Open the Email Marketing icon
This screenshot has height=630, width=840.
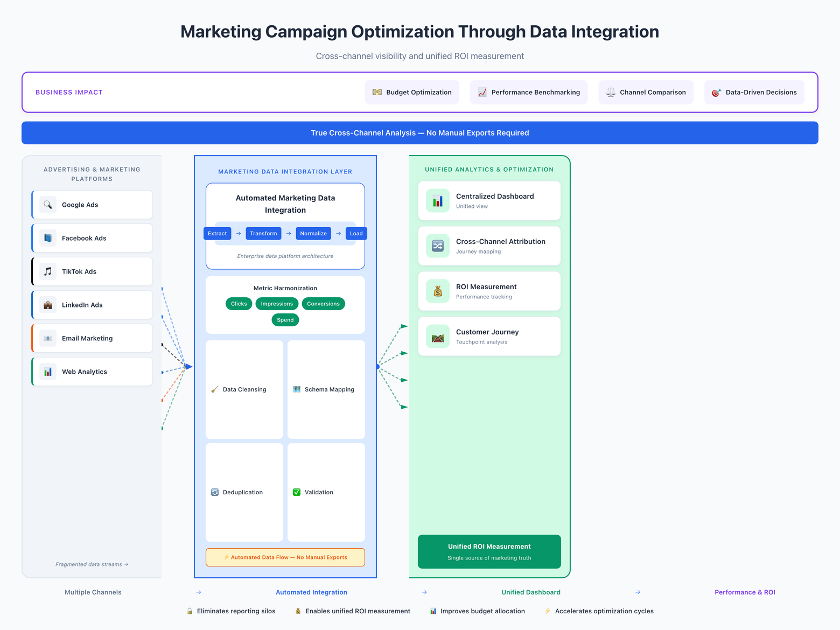point(48,338)
